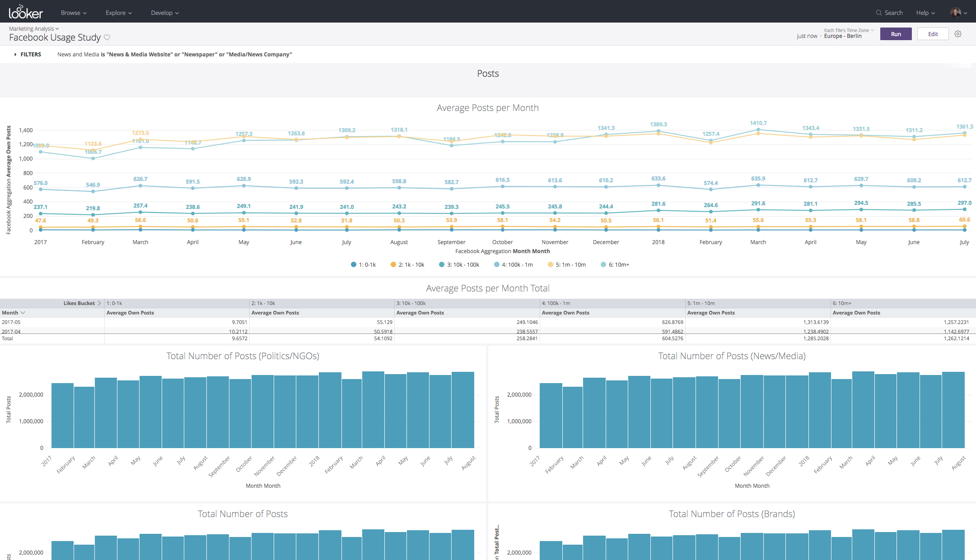The image size is (976, 560).
Task: Click the Total Number of Posts (Politics/NGOs) title
Action: pos(243,356)
